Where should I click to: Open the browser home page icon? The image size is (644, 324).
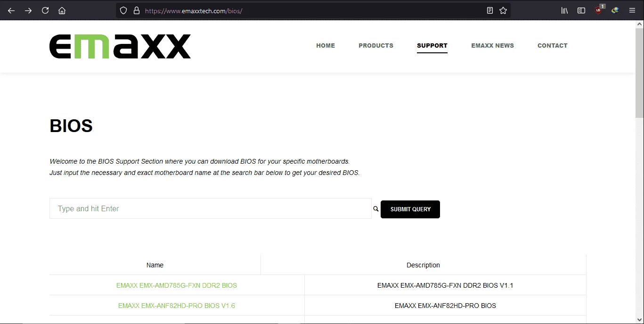pyautogui.click(x=62, y=10)
